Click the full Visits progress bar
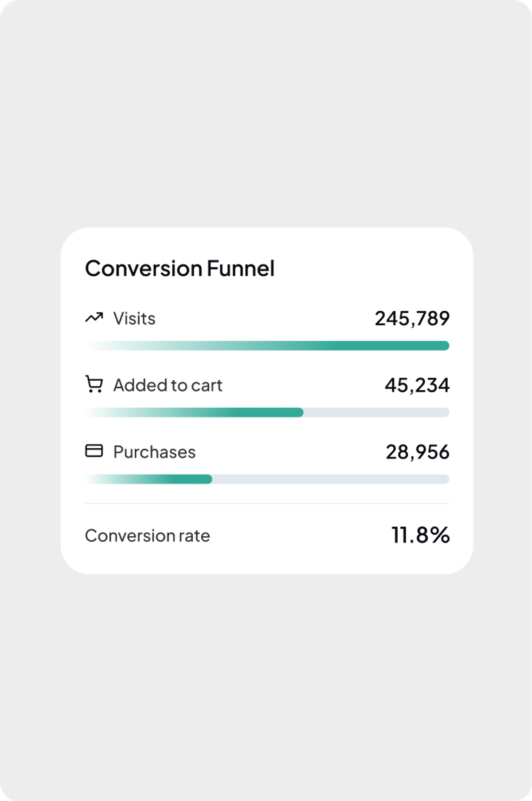Image resolution: width=532 pixels, height=801 pixels. tap(267, 346)
